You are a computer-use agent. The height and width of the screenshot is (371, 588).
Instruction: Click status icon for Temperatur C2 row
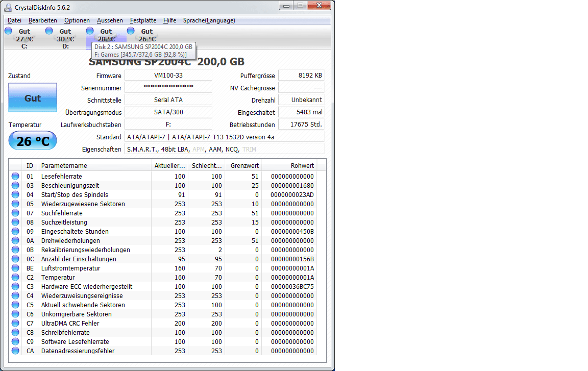tap(15, 277)
